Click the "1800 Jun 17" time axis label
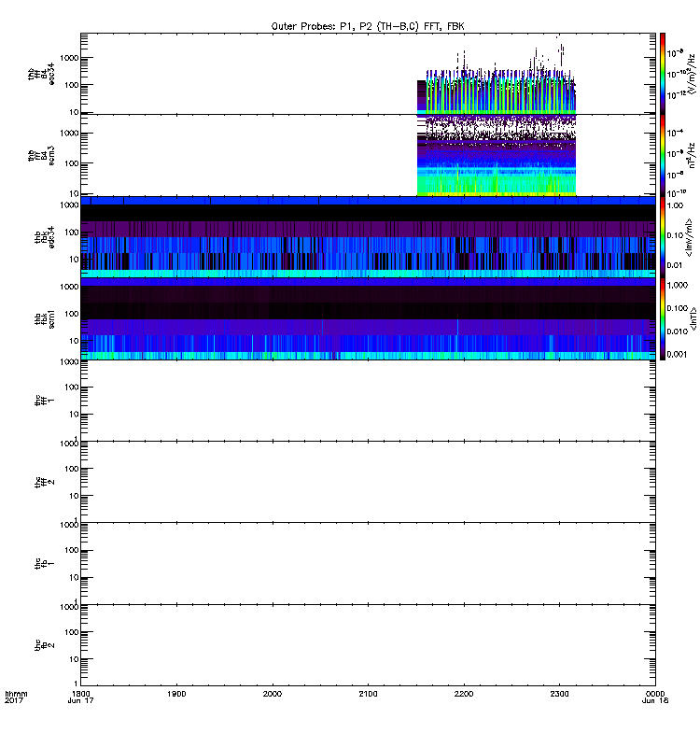Screen dimensions: 700x747 click(81, 697)
